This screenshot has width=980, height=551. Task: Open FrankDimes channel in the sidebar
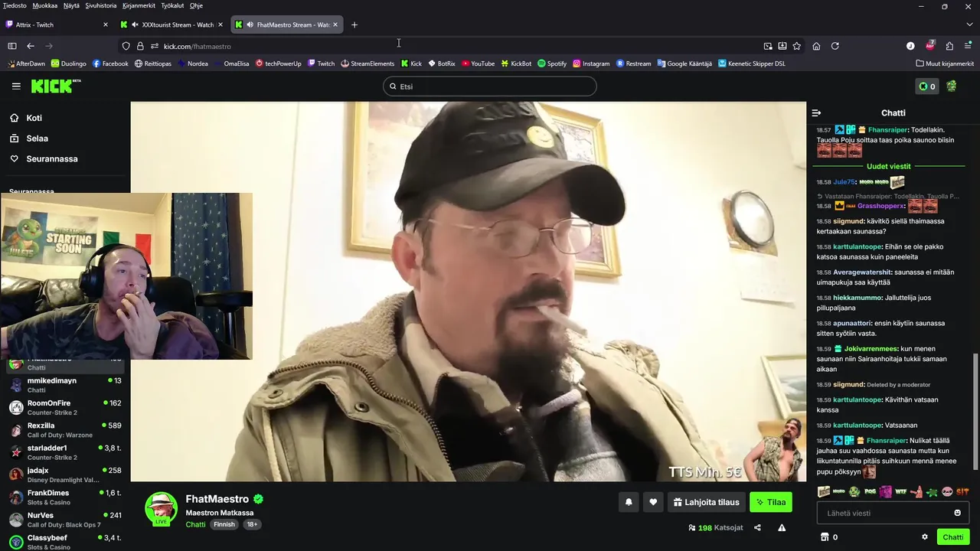tap(65, 497)
